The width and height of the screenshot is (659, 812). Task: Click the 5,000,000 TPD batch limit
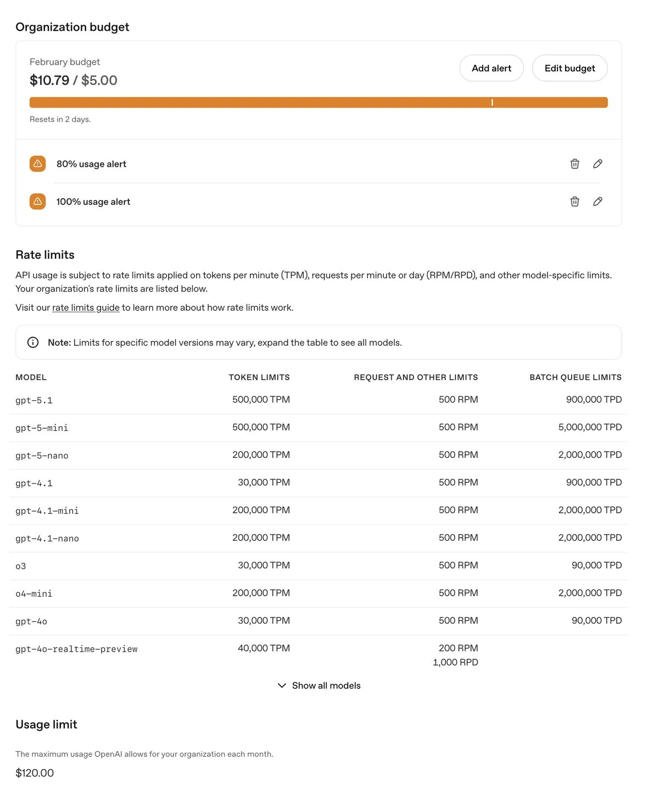click(590, 427)
